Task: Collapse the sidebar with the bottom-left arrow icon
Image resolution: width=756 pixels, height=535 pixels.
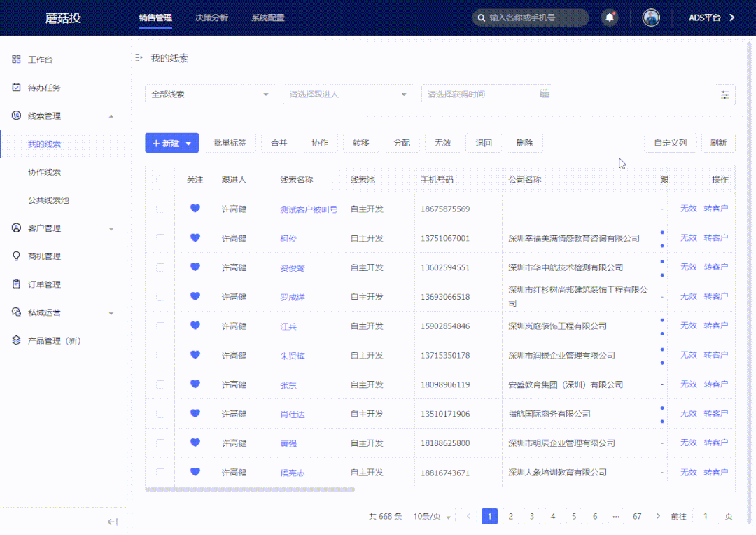Action: click(x=112, y=521)
